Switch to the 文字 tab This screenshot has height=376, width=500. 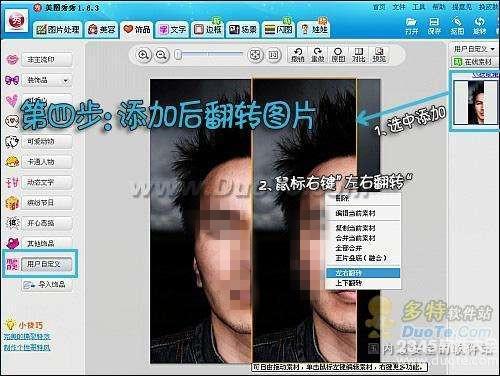pyautogui.click(x=172, y=30)
